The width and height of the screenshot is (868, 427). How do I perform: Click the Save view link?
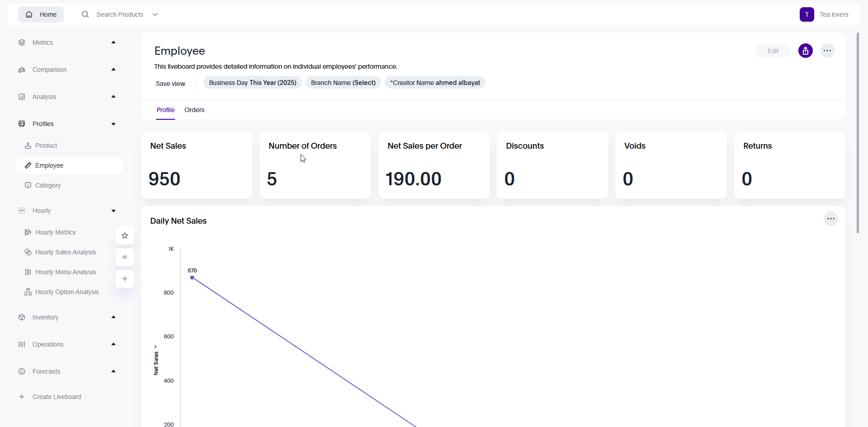point(170,83)
